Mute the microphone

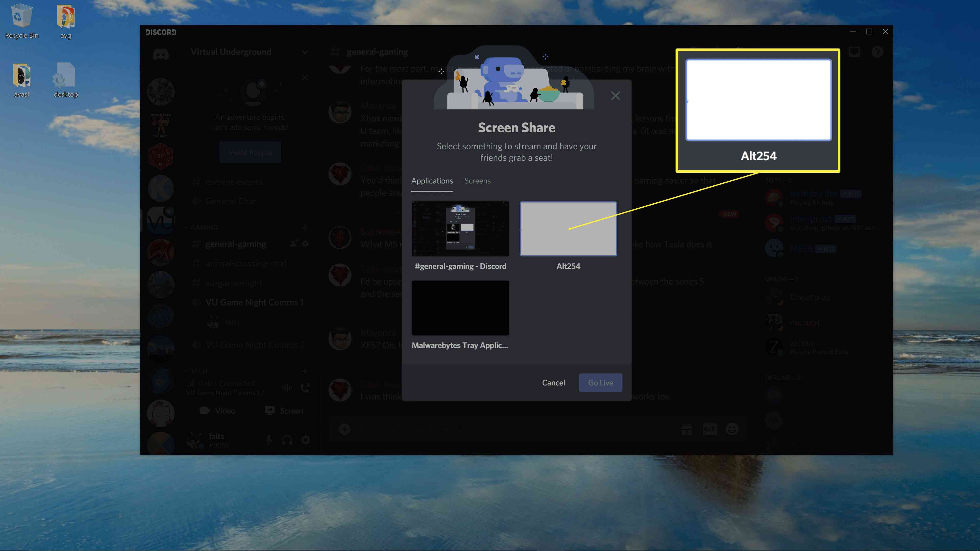[x=269, y=440]
